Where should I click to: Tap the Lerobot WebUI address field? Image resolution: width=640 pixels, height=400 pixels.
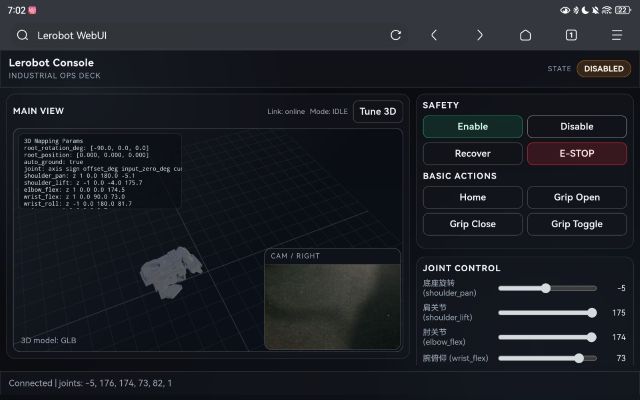[200, 35]
